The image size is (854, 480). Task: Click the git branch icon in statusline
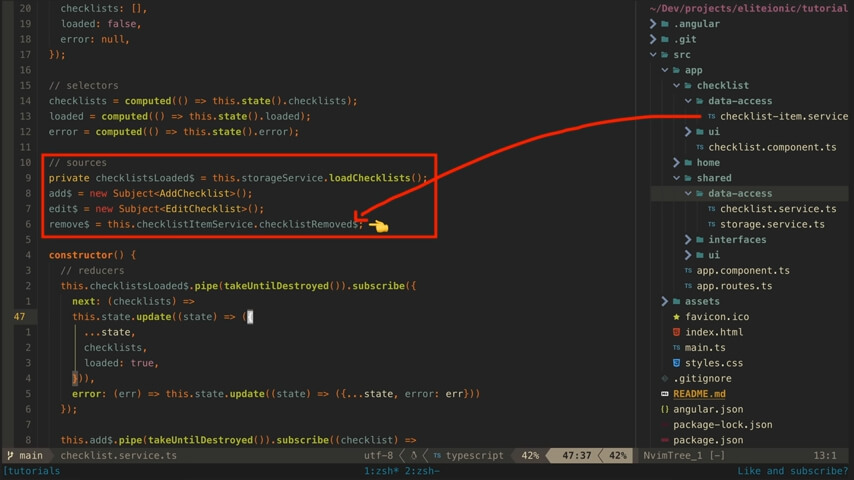pyautogui.click(x=10, y=455)
